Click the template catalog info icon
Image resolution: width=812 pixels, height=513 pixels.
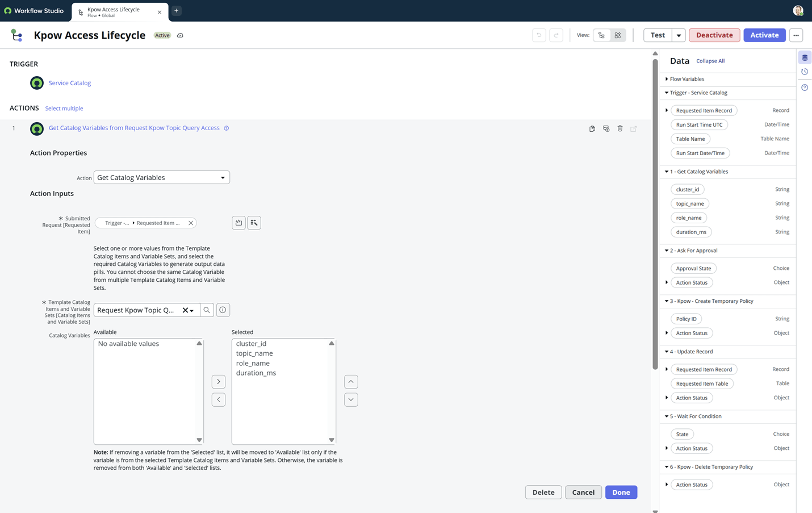[223, 310]
